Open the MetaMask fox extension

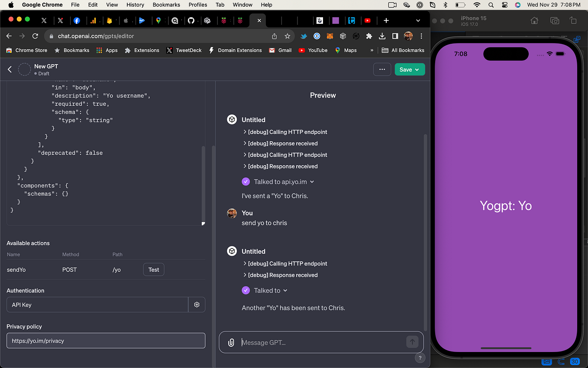tap(330, 36)
